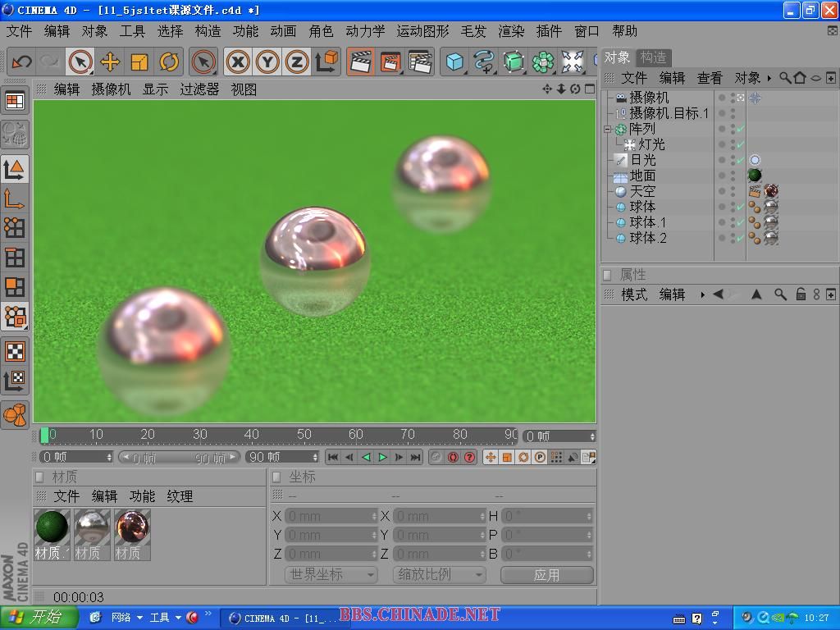This screenshot has width=840, height=630.
Task: Open the 渲染 menu
Action: [x=511, y=31]
